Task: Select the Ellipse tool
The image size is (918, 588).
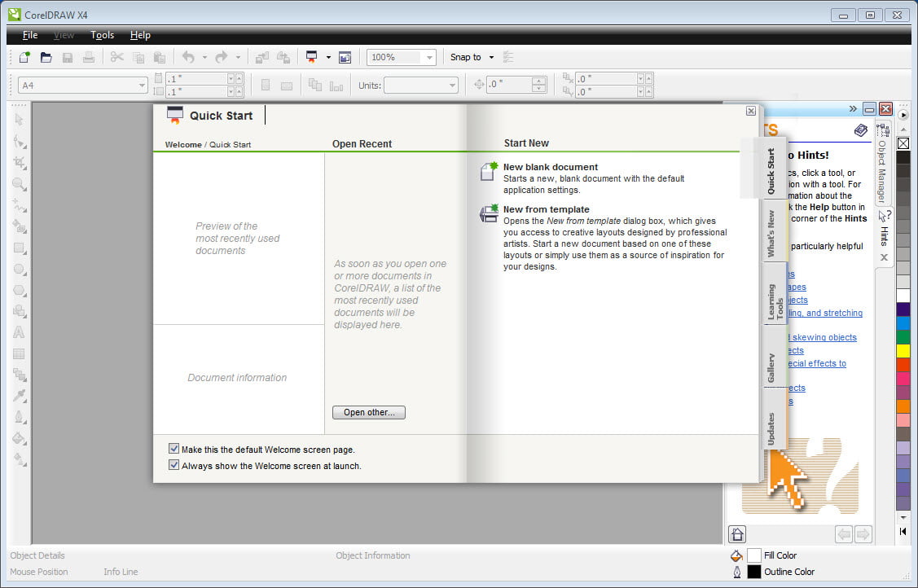Action: (x=20, y=269)
